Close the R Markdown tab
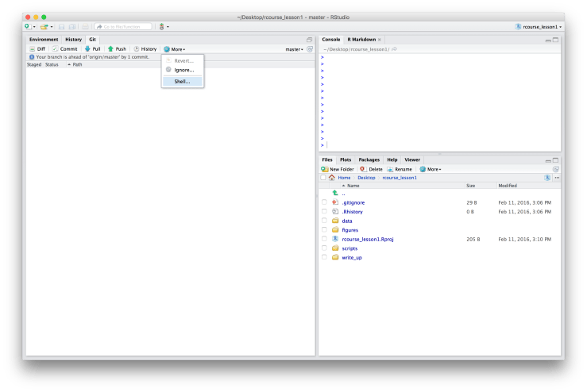This screenshot has width=587, height=392. (x=379, y=40)
